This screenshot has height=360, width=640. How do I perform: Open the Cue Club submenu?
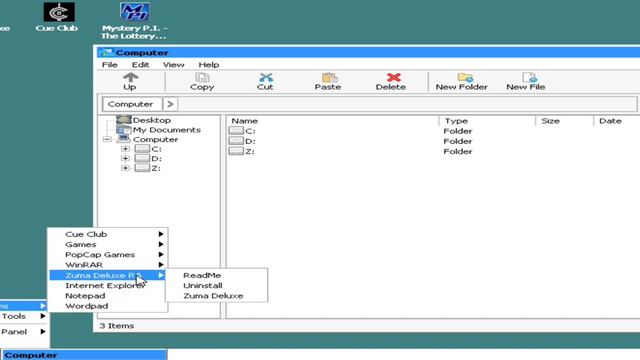(x=108, y=234)
